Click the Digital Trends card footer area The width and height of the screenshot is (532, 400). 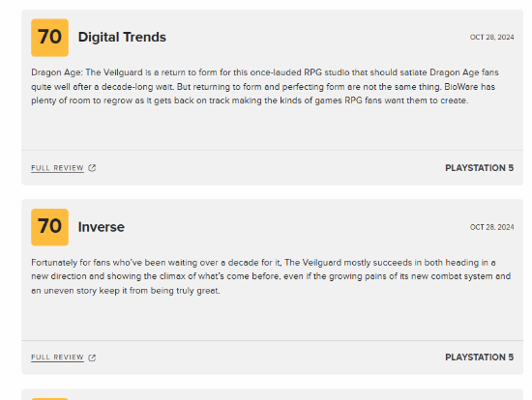click(x=272, y=168)
